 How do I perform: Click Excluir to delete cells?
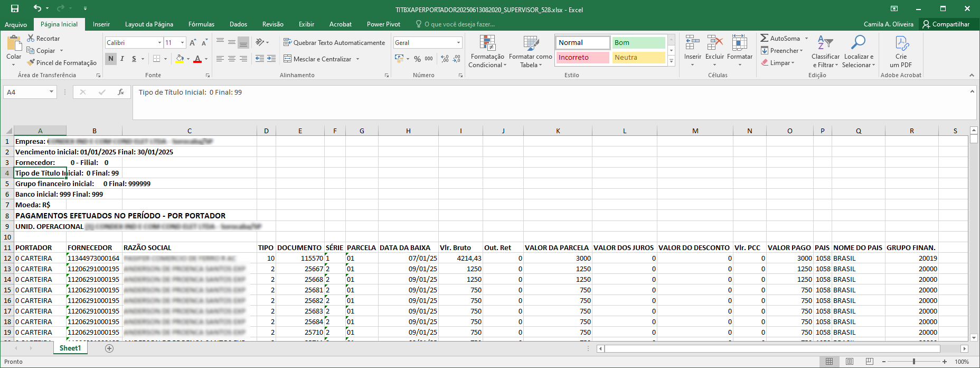(x=714, y=51)
